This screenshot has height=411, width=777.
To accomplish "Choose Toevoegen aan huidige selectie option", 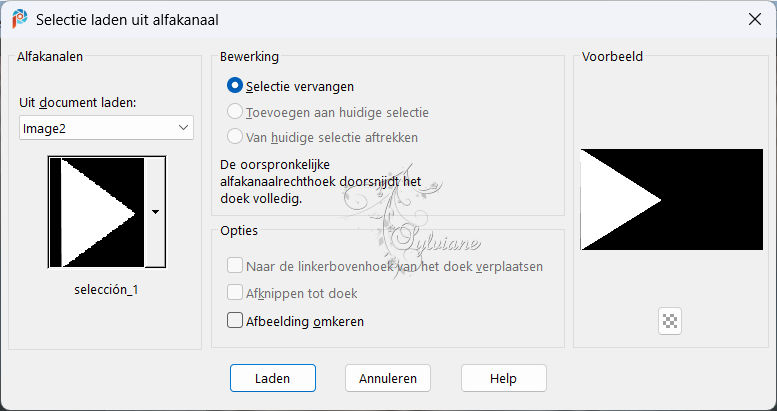I will click(x=234, y=112).
